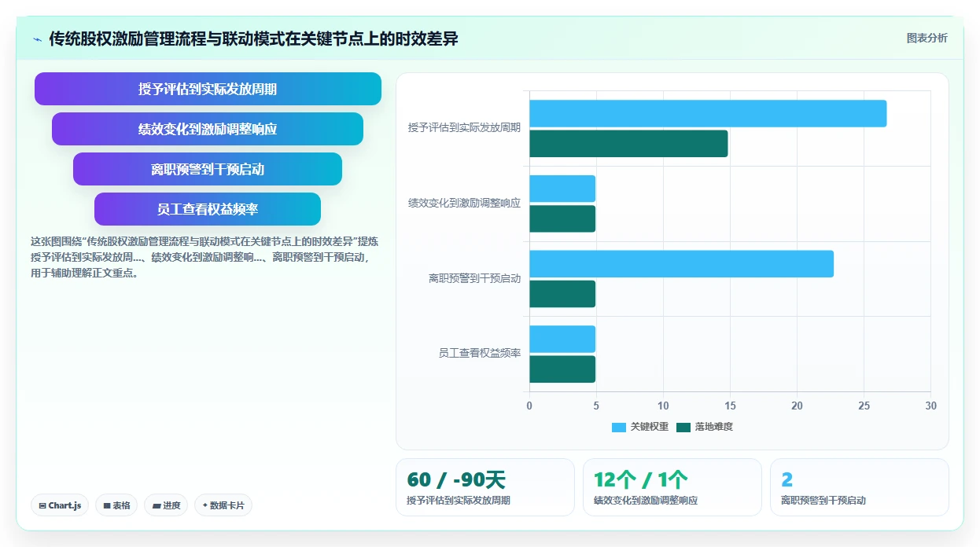This screenshot has width=980, height=547.
Task: Click the 12个 / 1个 data card
Action: coord(672,487)
